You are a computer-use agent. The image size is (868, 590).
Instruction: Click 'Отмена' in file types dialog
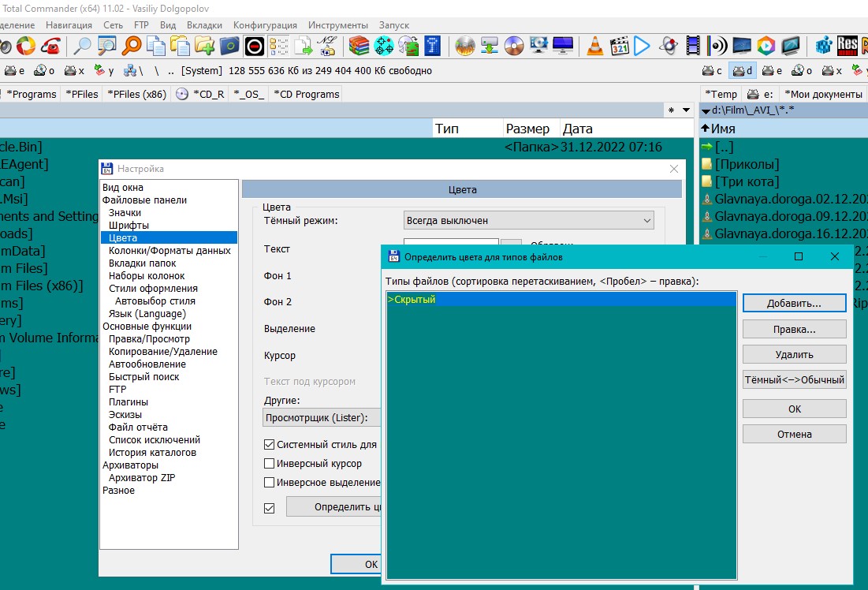pos(795,435)
